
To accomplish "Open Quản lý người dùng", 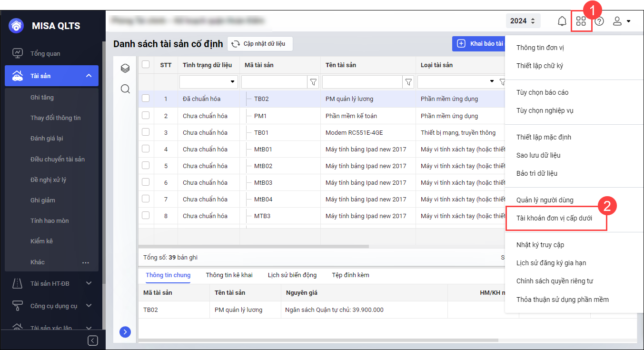I will [x=545, y=200].
